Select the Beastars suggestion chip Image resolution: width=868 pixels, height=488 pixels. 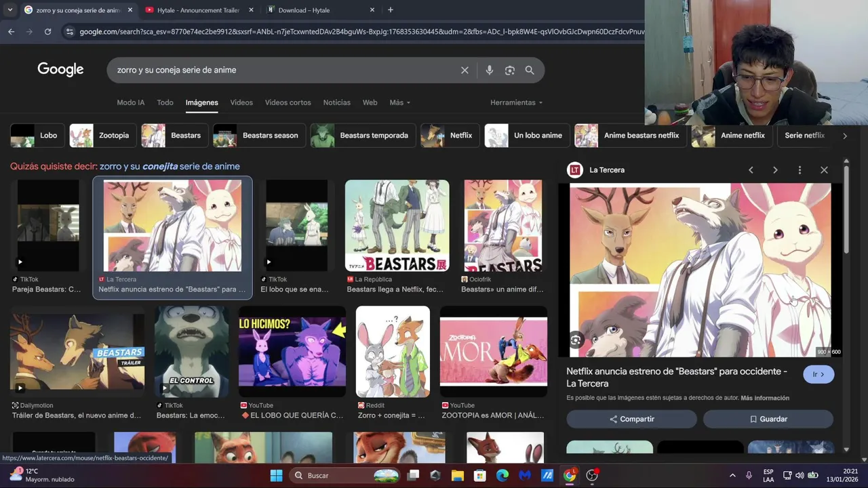176,136
